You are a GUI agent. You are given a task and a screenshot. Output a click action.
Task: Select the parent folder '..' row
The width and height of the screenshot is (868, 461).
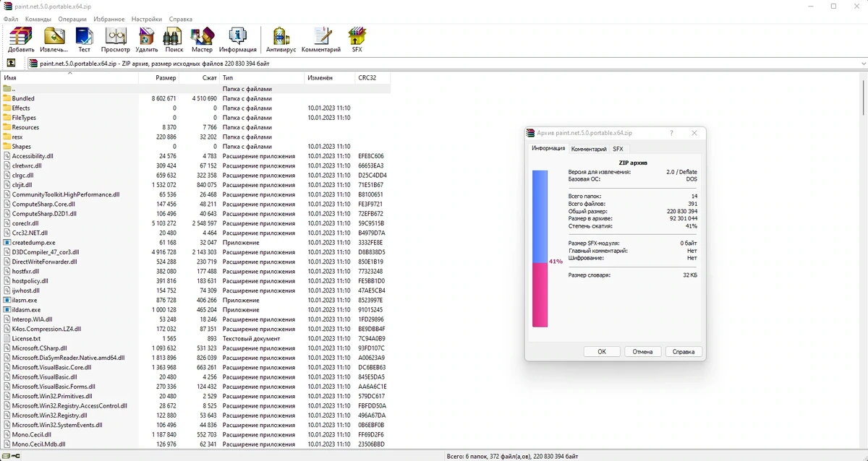[x=195, y=89]
